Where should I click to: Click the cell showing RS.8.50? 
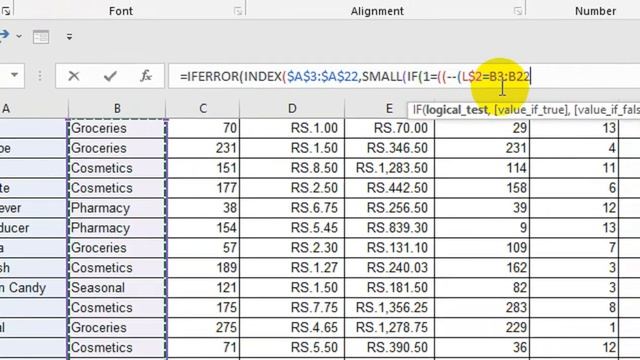(292, 168)
